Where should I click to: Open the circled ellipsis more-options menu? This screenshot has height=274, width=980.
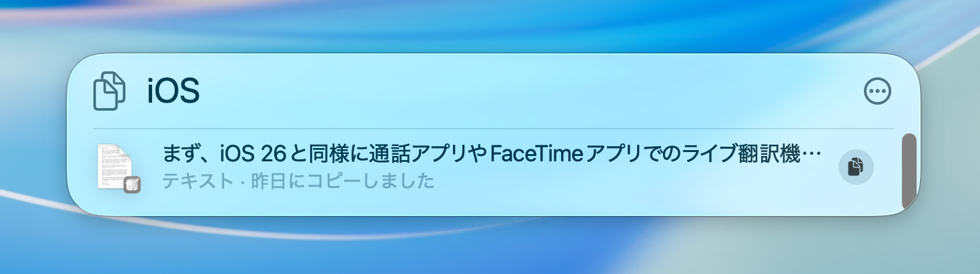(x=877, y=91)
